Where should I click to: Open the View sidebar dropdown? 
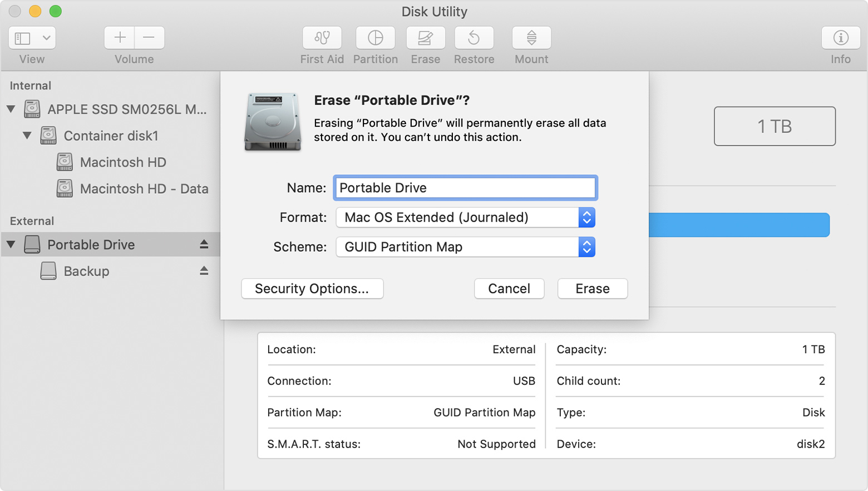[32, 38]
